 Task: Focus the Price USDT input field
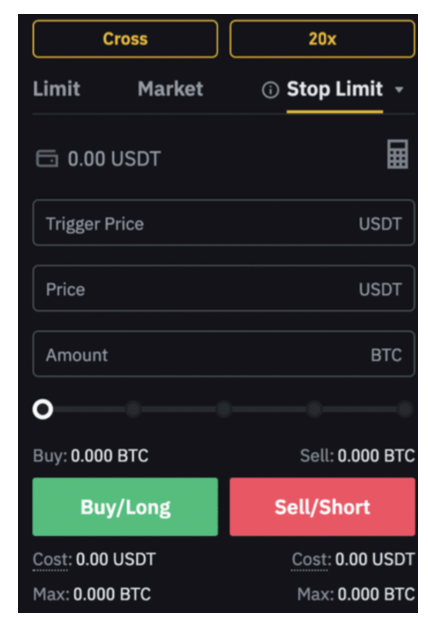click(224, 288)
